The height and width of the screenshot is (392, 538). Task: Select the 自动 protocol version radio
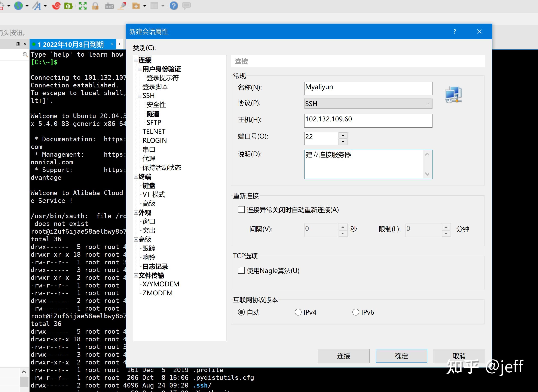coord(241,312)
